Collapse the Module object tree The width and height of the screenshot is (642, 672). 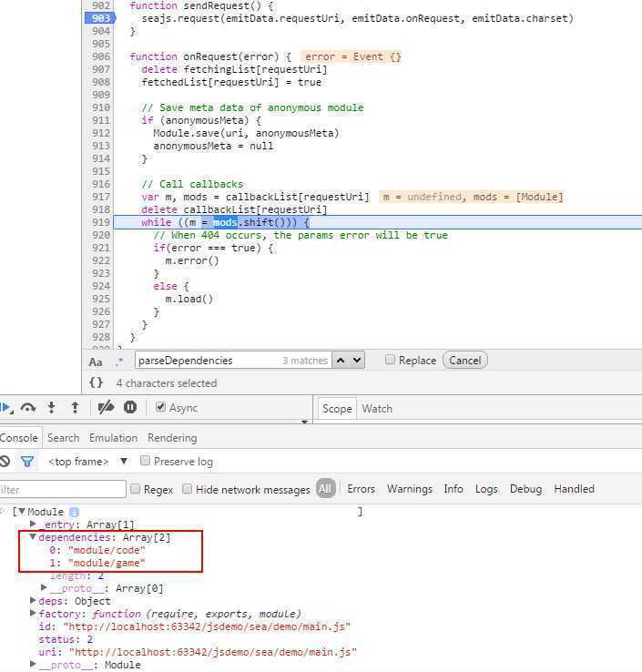22,512
